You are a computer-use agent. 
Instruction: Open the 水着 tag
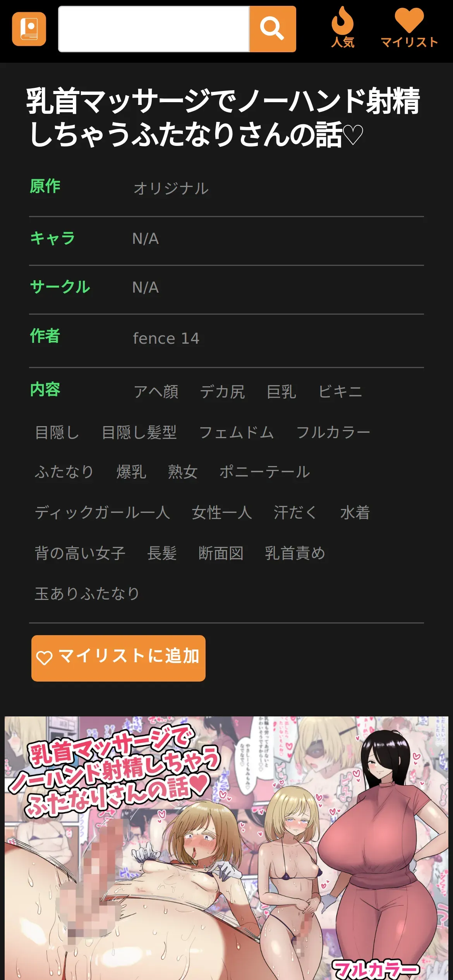[355, 512]
